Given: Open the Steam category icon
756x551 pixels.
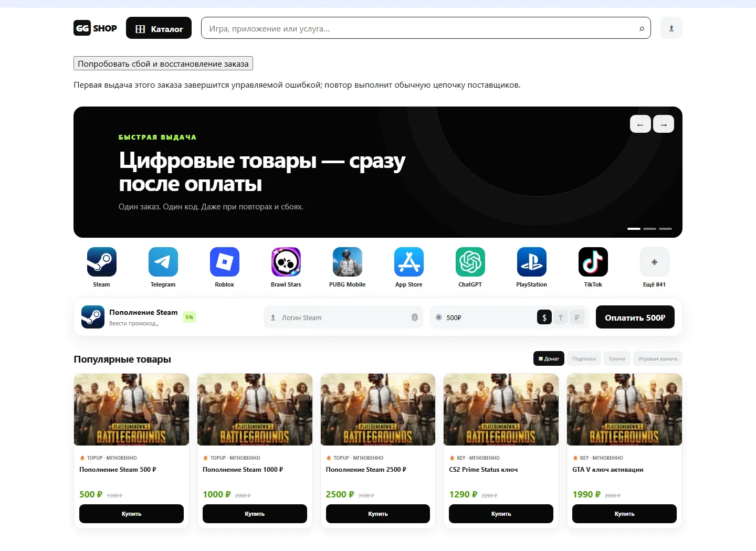Looking at the screenshot, I should click(x=102, y=262).
